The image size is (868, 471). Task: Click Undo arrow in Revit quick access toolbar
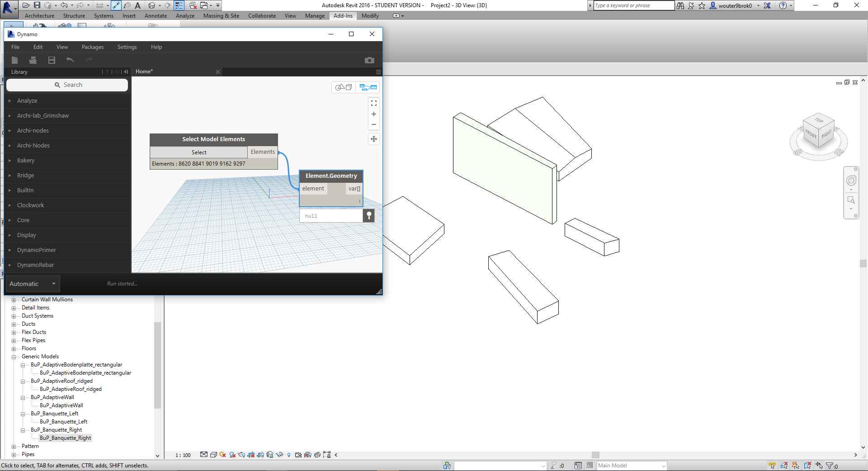tap(64, 5)
